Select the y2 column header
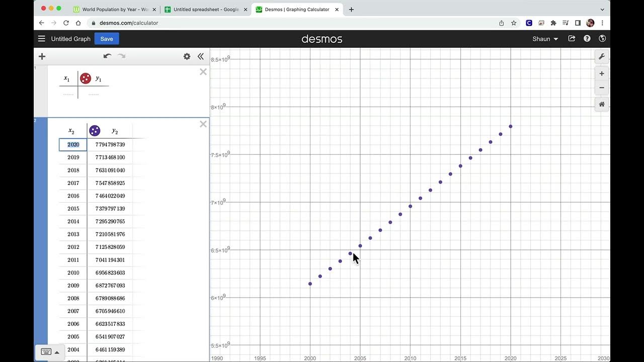This screenshot has height=362, width=644. coord(115,131)
